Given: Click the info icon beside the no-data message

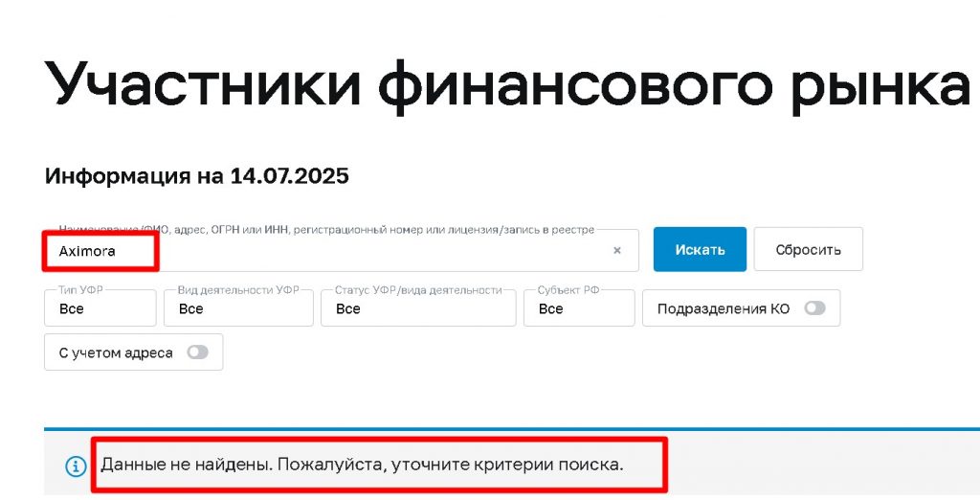Looking at the screenshot, I should [x=76, y=466].
